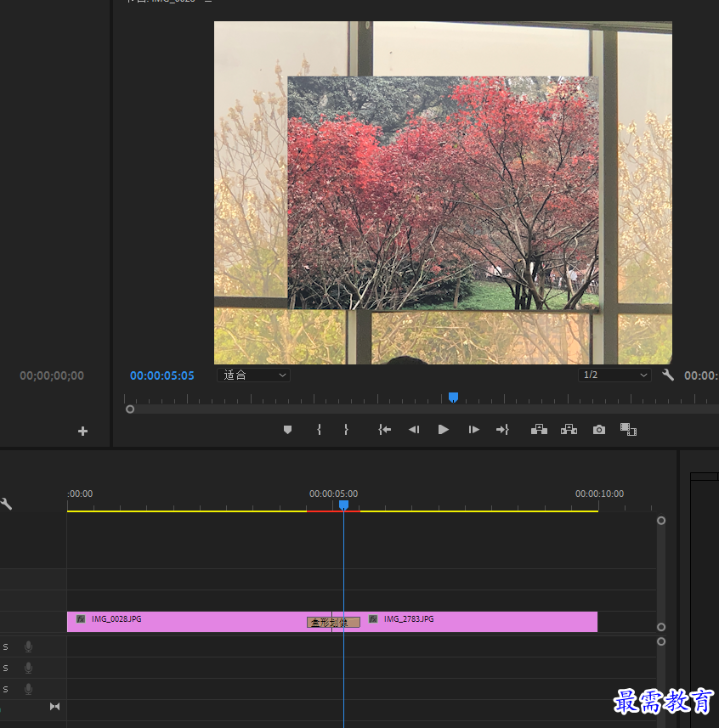Viewport: 719px width, 728px height.
Task: Play the sequence preview
Action: [443, 430]
